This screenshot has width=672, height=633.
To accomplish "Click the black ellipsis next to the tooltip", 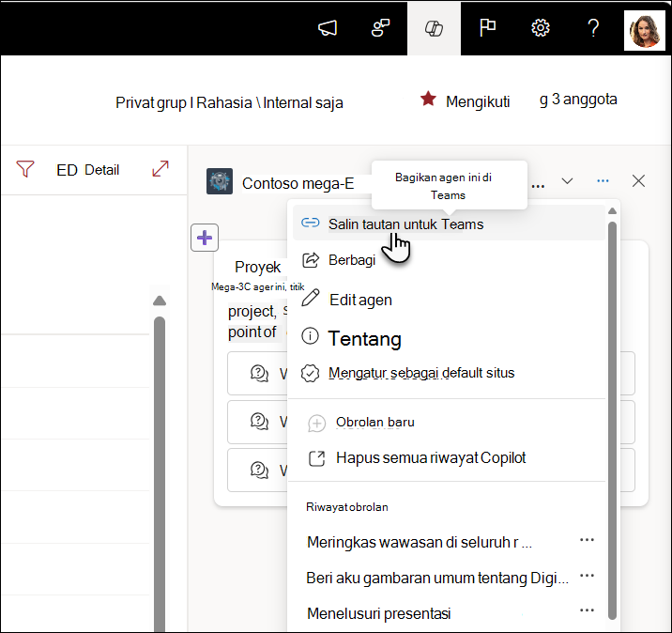I will (x=538, y=186).
